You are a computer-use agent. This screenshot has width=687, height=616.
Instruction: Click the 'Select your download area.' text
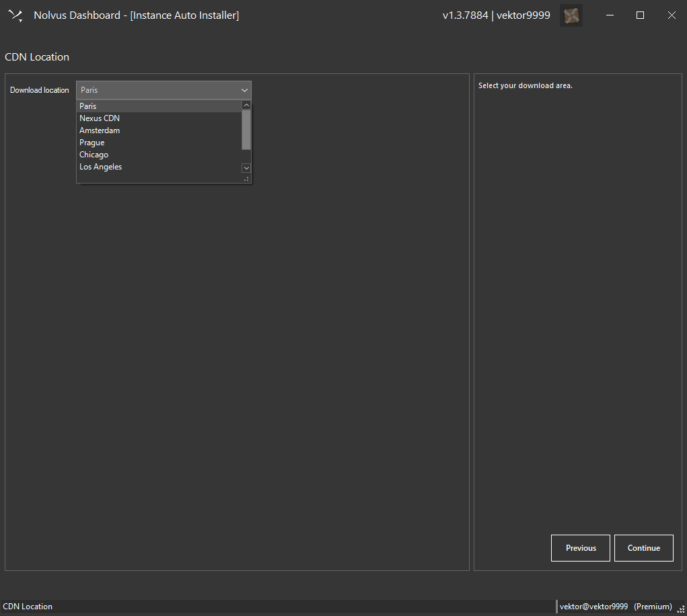[x=526, y=86]
